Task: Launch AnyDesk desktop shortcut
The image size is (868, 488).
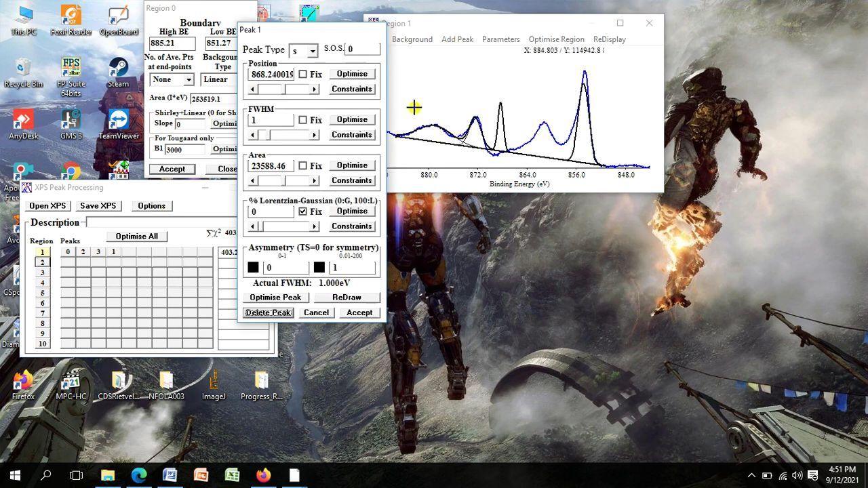Action: pyautogui.click(x=24, y=125)
